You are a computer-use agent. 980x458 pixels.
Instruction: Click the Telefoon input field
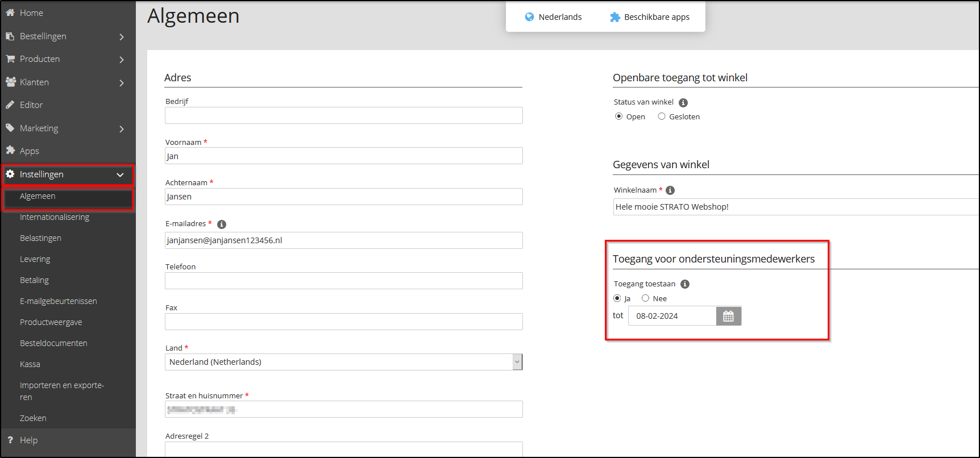[x=343, y=281]
